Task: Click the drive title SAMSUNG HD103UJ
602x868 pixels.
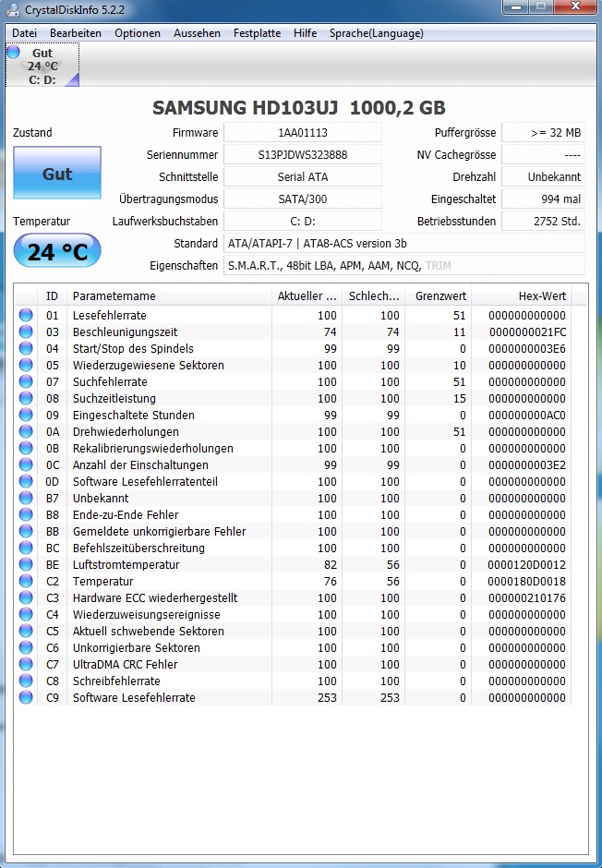Action: tap(299, 107)
